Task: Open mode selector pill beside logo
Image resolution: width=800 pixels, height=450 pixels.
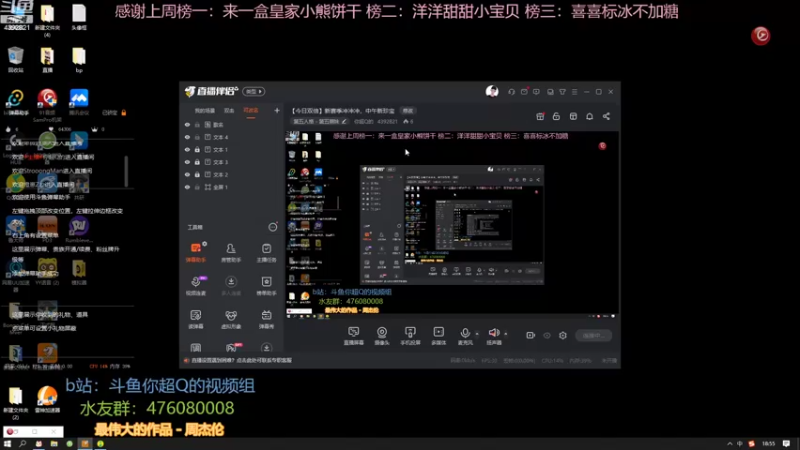Action: coord(254,91)
